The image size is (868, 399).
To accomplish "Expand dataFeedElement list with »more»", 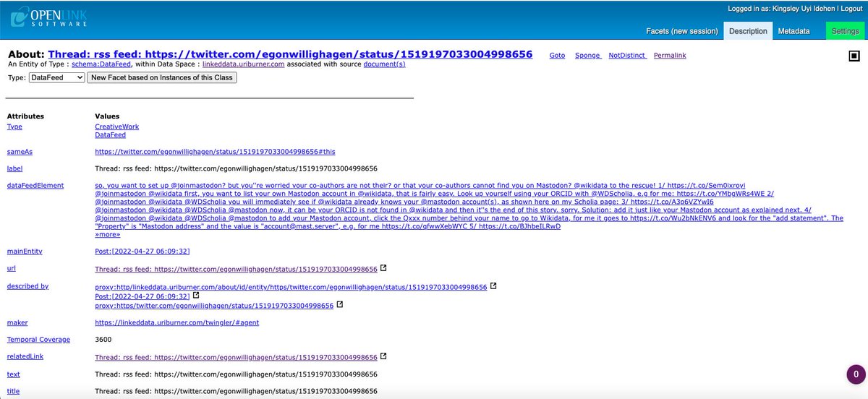I will 108,234.
